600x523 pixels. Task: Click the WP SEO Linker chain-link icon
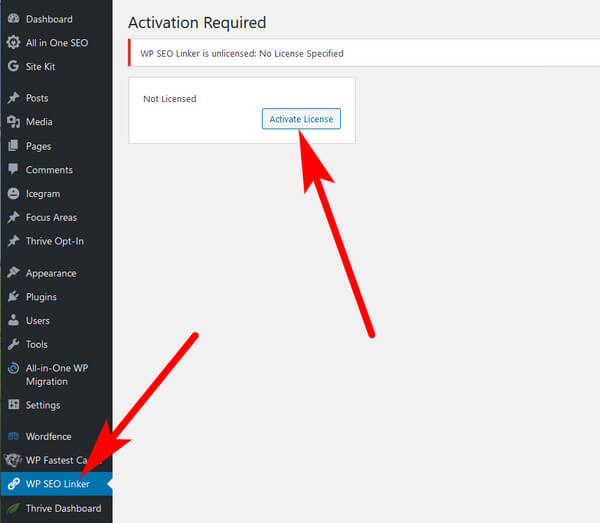coord(13,484)
